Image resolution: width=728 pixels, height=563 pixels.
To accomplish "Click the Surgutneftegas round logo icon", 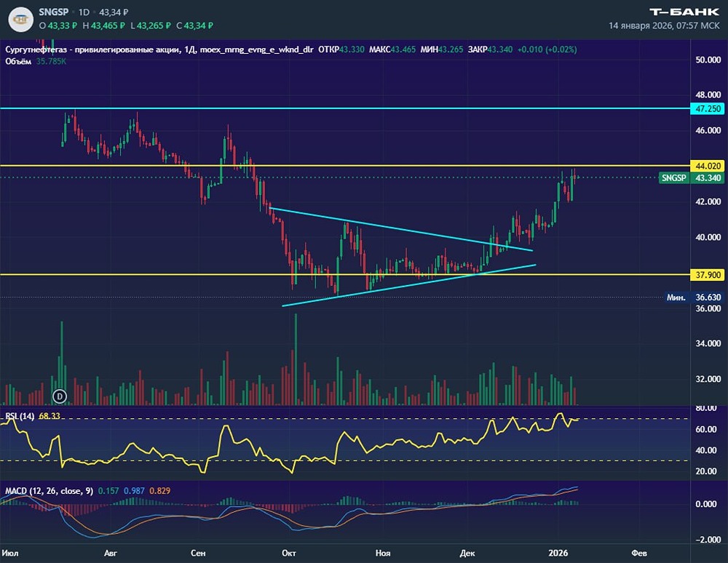I will click(x=20, y=19).
